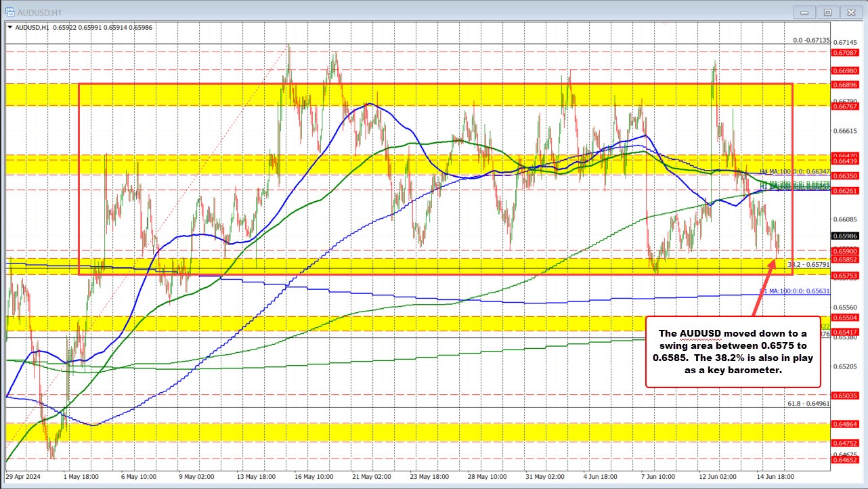Toggle the 38.2 - 0.65791 Fibonacci label
Image resolution: width=868 pixels, height=489 pixels.
pyautogui.click(x=808, y=264)
